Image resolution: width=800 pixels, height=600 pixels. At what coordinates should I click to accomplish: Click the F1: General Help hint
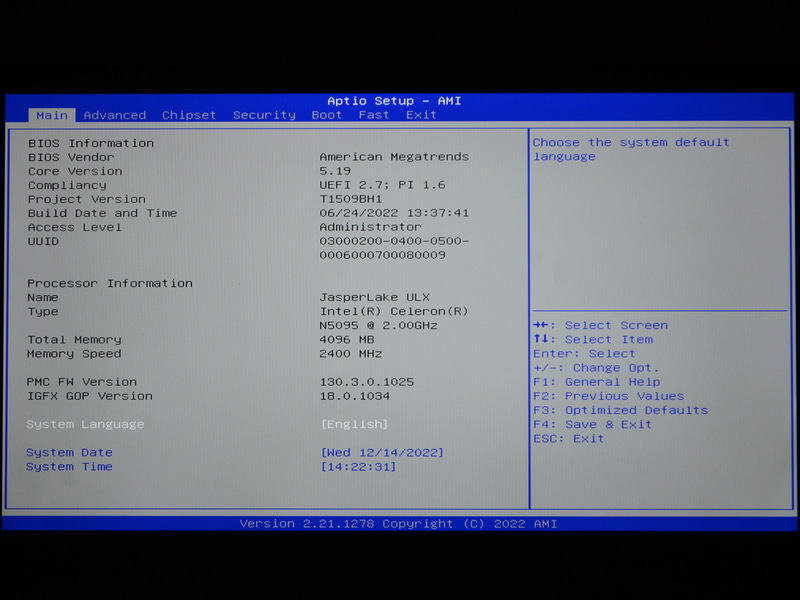click(x=597, y=382)
